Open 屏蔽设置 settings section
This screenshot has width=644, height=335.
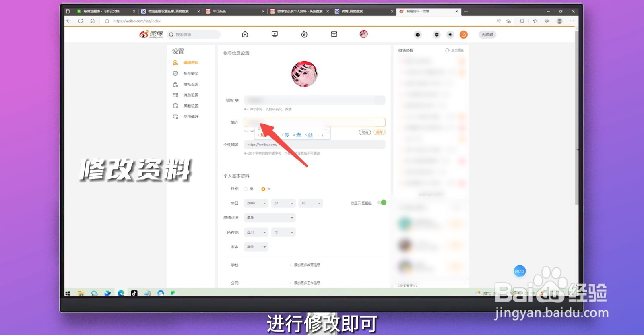coord(191,106)
